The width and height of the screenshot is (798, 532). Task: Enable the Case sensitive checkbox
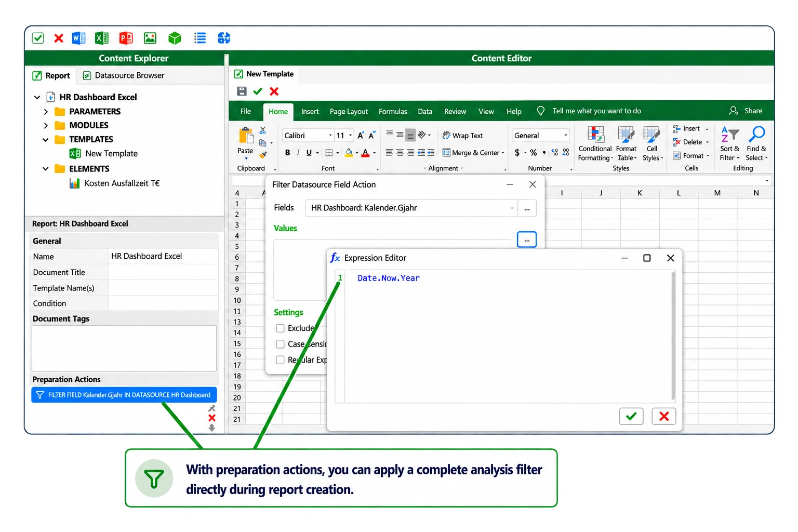click(x=280, y=344)
